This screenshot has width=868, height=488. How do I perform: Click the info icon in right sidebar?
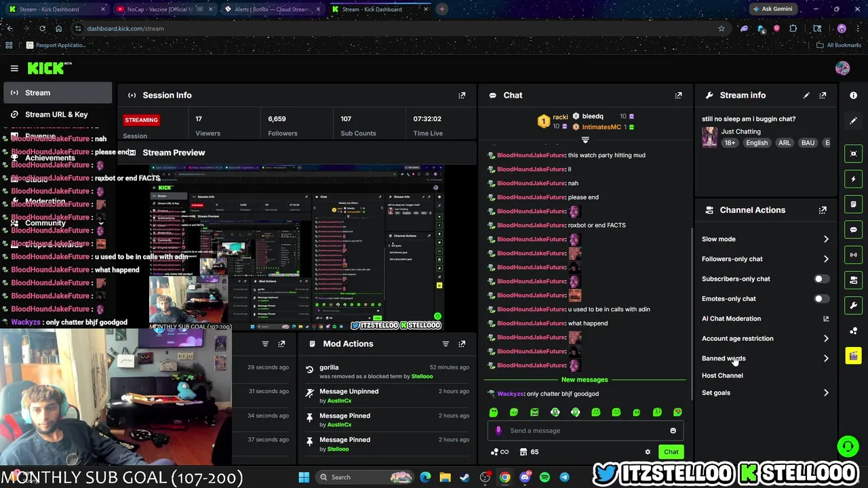coord(853,96)
